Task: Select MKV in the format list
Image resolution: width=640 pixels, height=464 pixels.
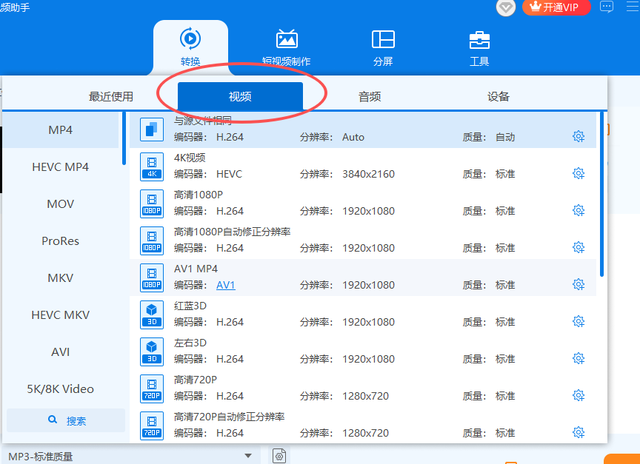Action: (x=60, y=278)
